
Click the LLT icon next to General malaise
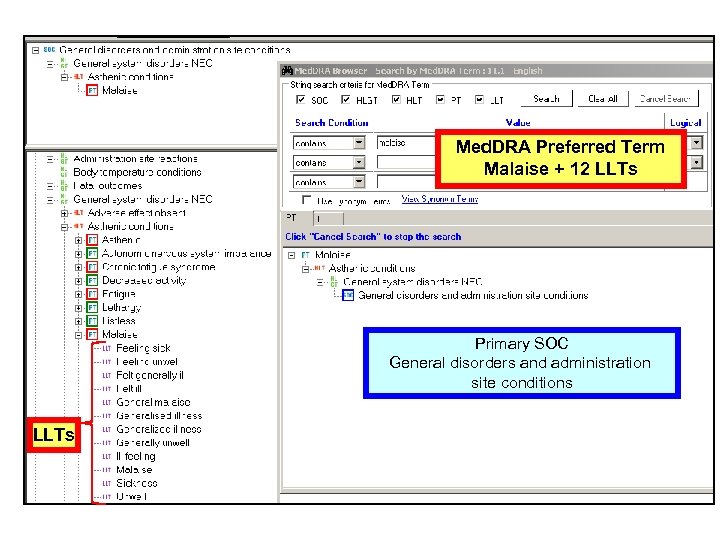(107, 402)
